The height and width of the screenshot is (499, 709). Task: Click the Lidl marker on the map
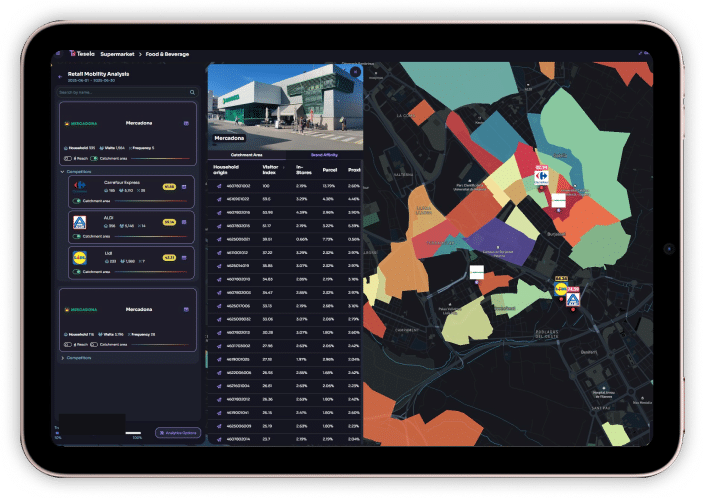click(560, 291)
